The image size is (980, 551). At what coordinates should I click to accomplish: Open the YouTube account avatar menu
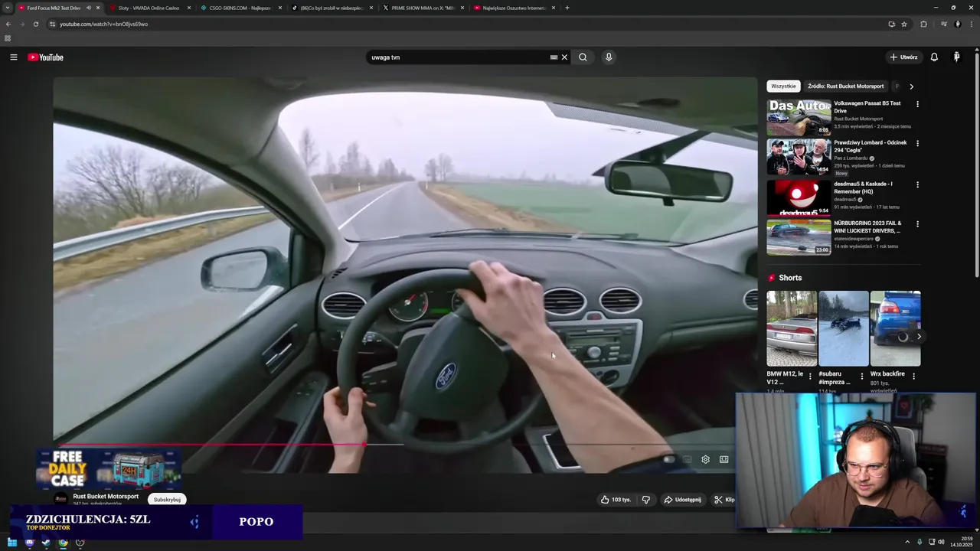[956, 57]
